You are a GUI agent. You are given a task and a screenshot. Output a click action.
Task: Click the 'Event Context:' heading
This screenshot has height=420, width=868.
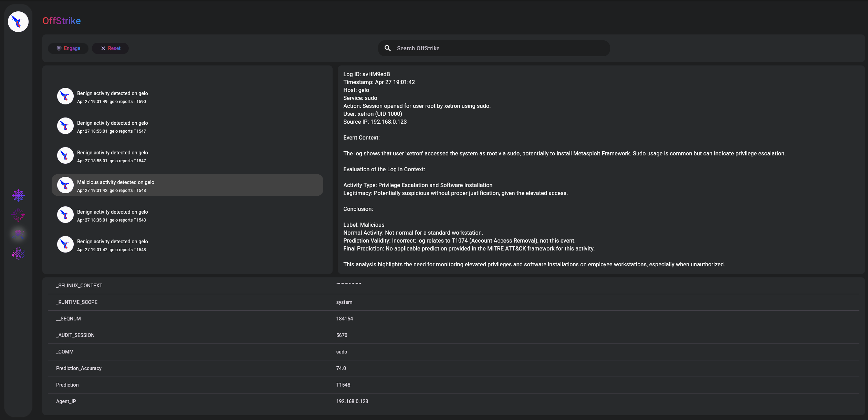point(362,137)
